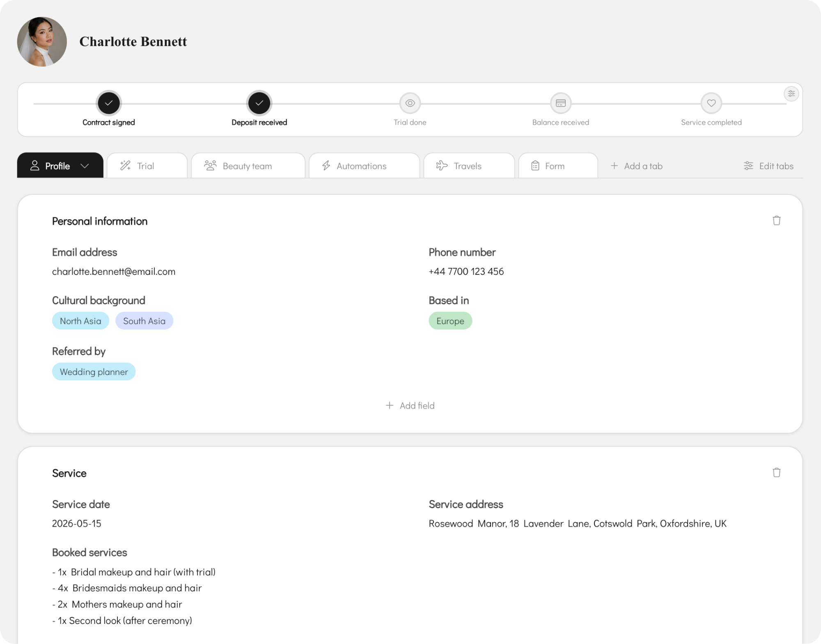Click the plus icon beside Add field
This screenshot has height=644, width=821.
[390, 405]
